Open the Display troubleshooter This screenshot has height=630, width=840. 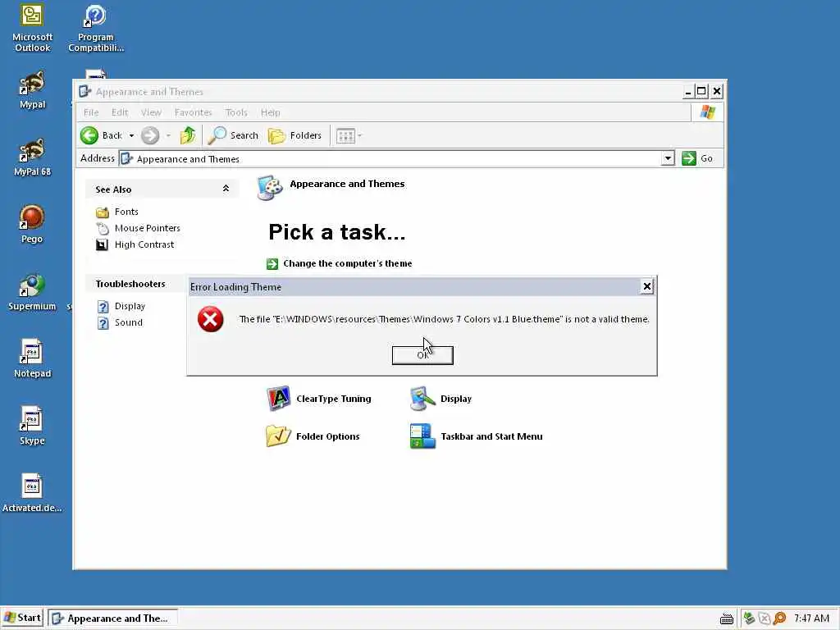130,307
